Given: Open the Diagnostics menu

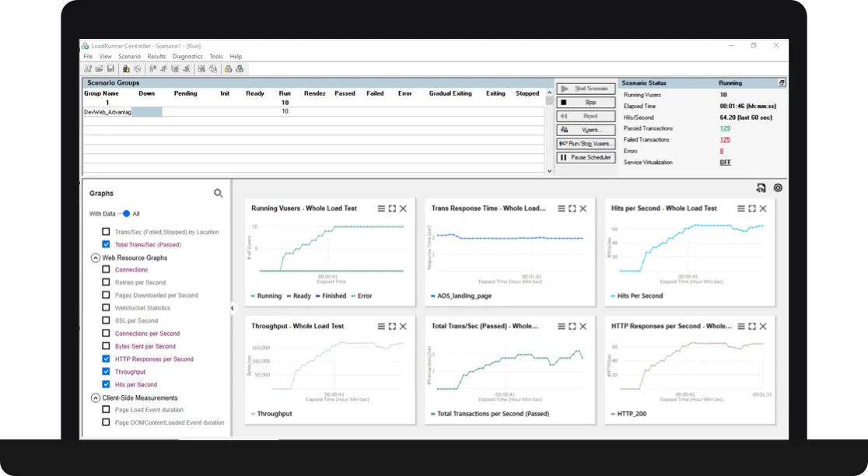Looking at the screenshot, I should pos(187,57).
